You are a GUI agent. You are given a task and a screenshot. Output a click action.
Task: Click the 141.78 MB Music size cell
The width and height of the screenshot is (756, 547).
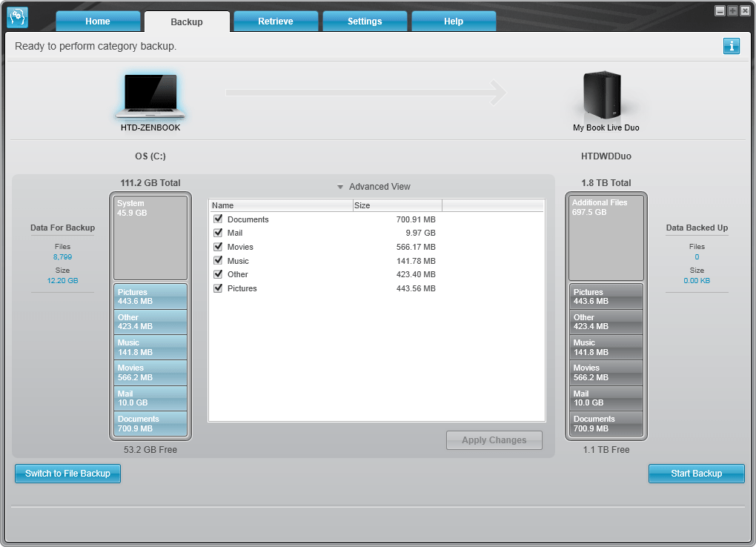pos(416,261)
